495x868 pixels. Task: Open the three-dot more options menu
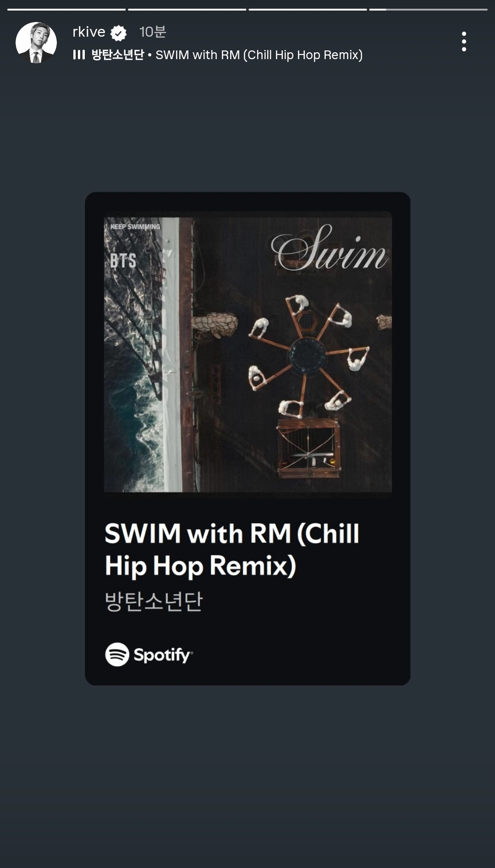click(464, 42)
